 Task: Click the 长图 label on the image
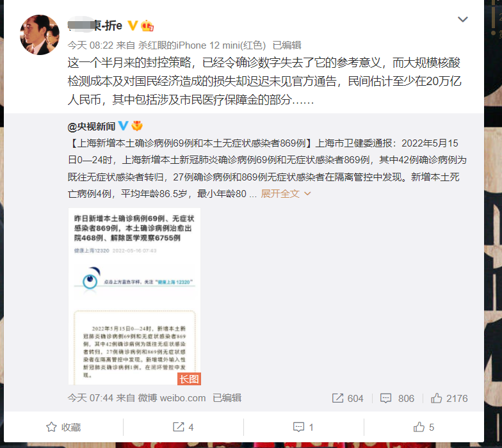click(189, 379)
